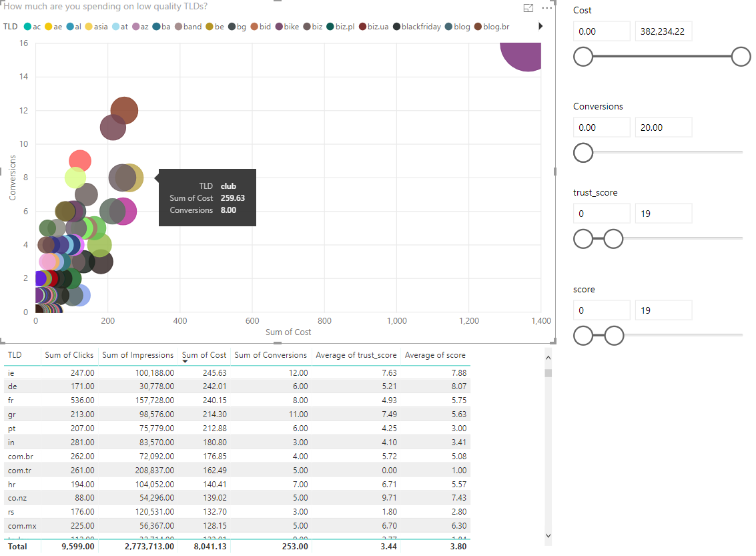Sort table by Sum of Clicks column
This screenshot has height=556, width=756.
[69, 355]
